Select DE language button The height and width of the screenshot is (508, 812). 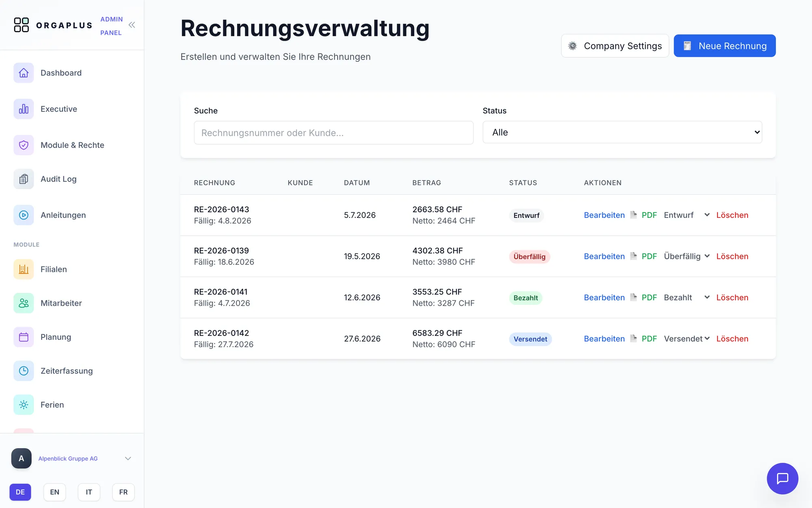point(20,492)
